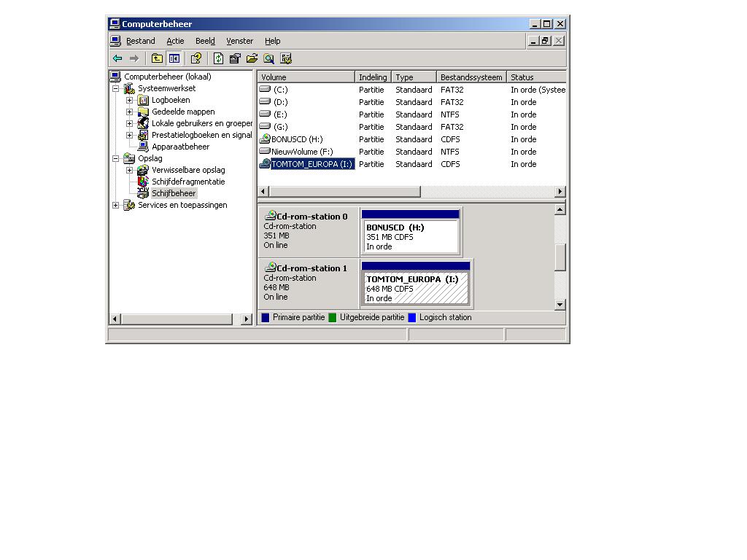Sort by the Volume column header
The height and width of the screenshot is (560, 747).
(x=306, y=77)
